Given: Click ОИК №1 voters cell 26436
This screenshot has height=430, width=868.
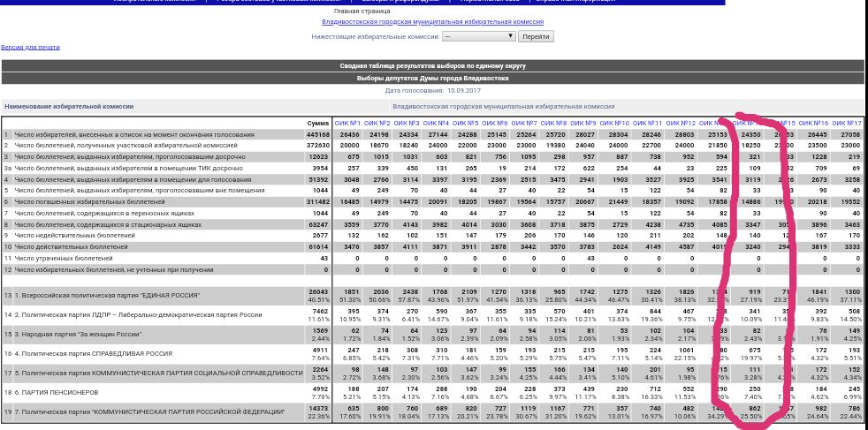Looking at the screenshot, I should (x=350, y=135).
